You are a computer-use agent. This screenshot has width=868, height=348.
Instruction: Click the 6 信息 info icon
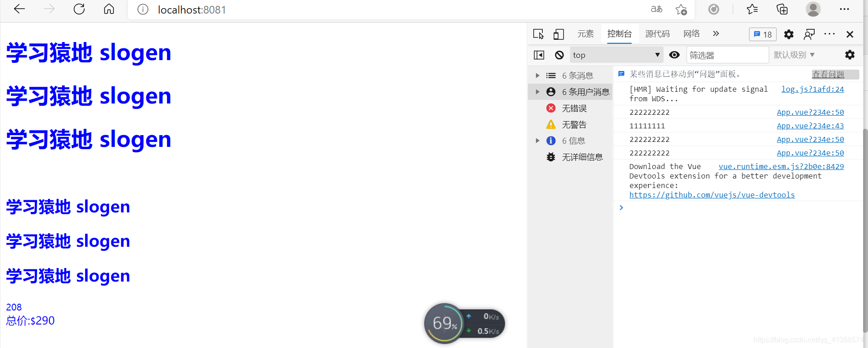tap(551, 141)
